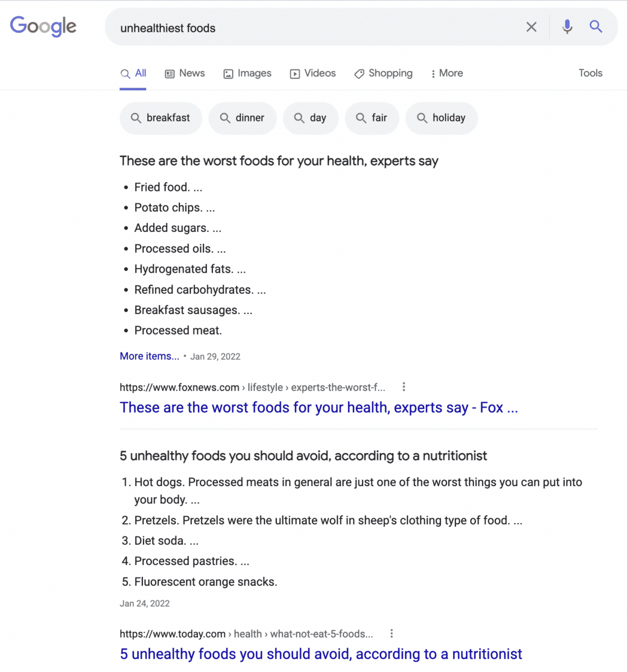Switch to the Images tab

point(247,73)
